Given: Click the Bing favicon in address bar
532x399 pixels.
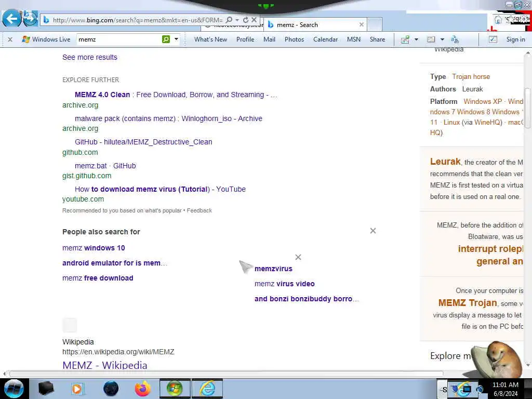Looking at the screenshot, I should point(46,20).
